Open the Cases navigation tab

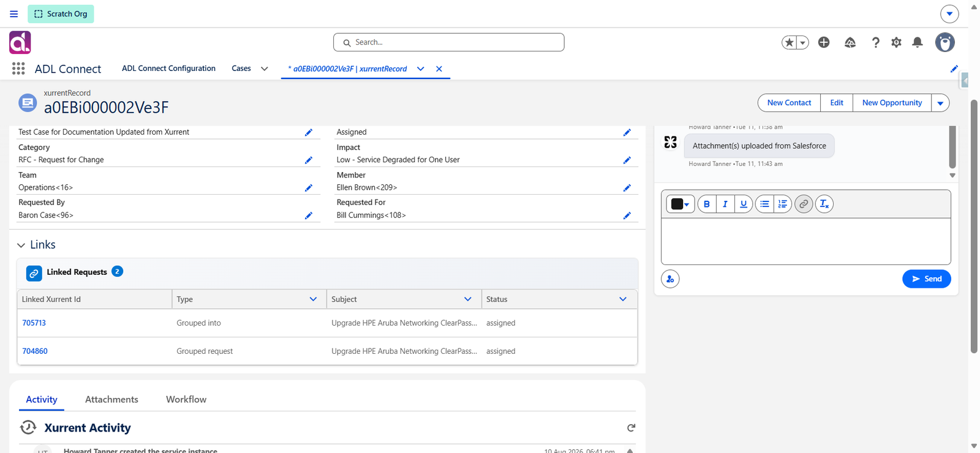click(241, 69)
